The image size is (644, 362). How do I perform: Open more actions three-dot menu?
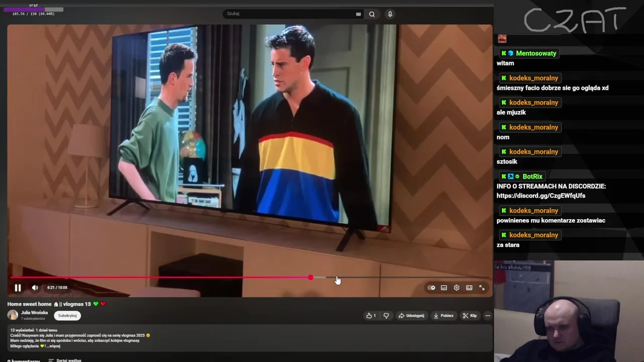pyautogui.click(x=488, y=316)
